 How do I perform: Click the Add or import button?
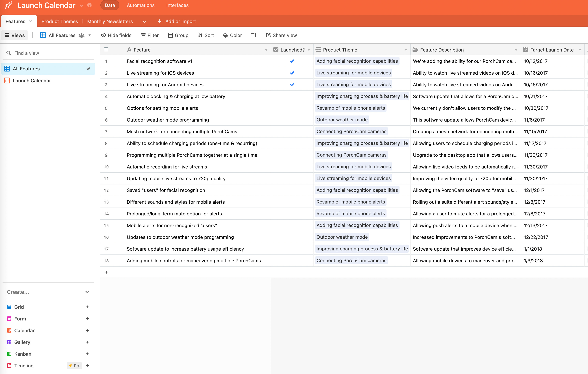[177, 21]
